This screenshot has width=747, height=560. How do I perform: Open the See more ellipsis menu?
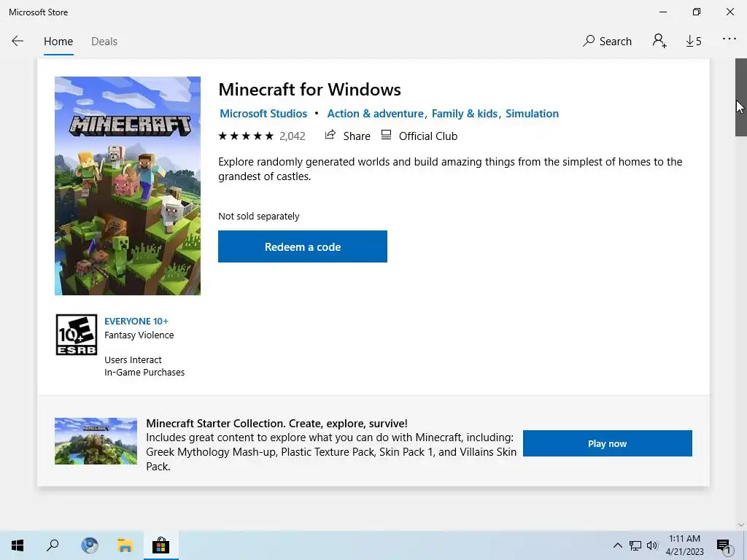click(x=729, y=39)
